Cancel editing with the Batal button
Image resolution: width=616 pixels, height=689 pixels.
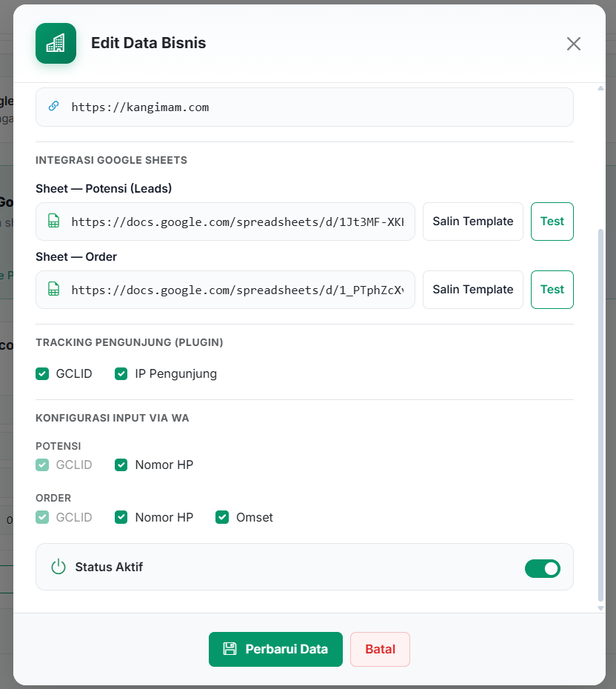(x=381, y=649)
